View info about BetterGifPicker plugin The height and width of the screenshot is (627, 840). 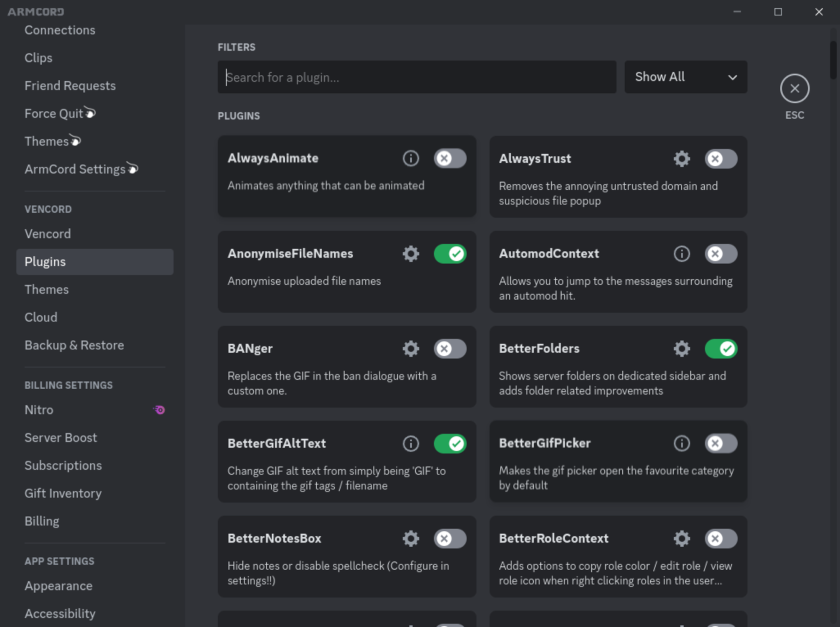click(x=681, y=443)
